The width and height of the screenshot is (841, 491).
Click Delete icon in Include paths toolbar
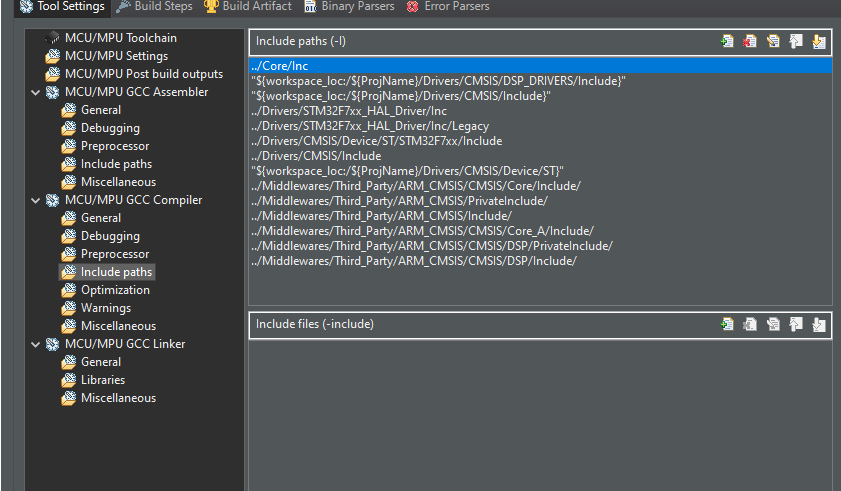pyautogui.click(x=750, y=41)
